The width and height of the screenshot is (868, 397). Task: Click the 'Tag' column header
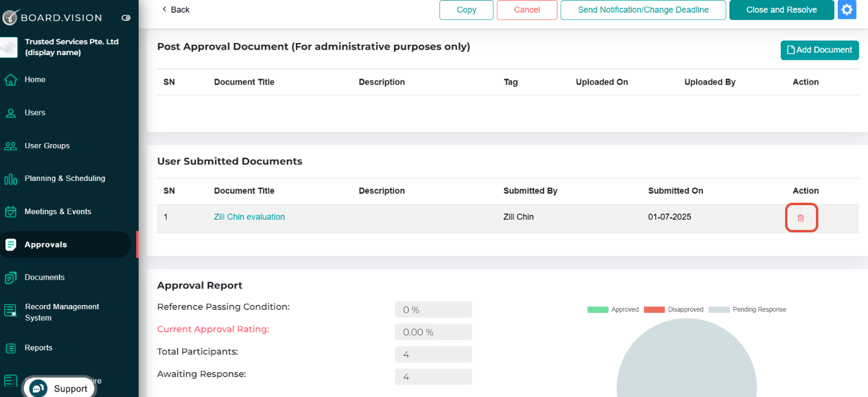510,82
